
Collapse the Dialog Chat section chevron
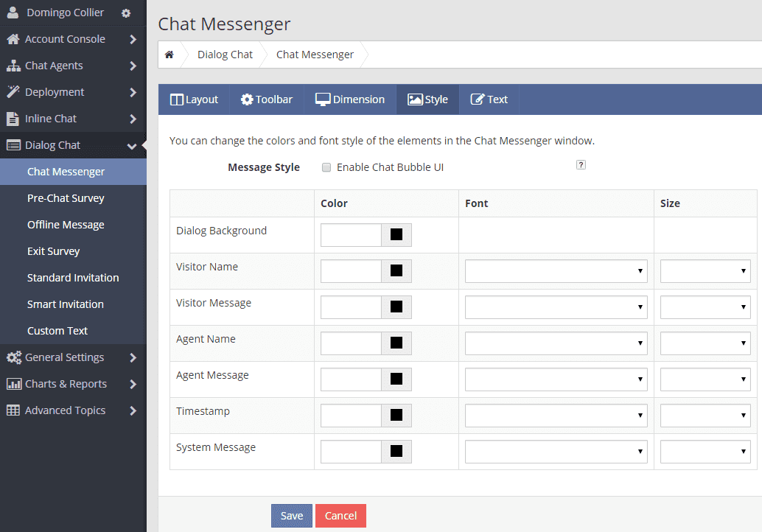click(133, 144)
